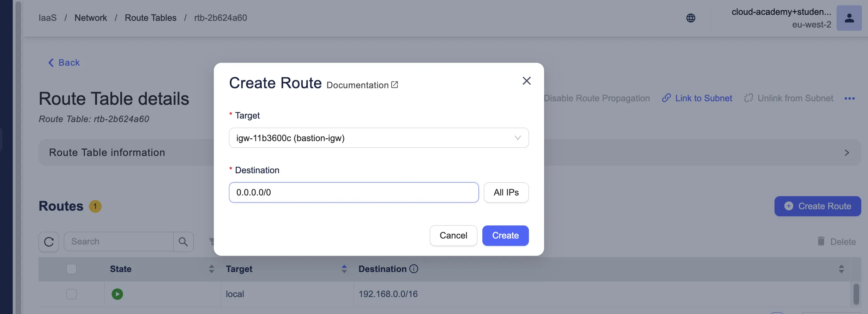Viewport: 868px width, 314px height.
Task: Click the search magnifier icon
Action: [183, 242]
